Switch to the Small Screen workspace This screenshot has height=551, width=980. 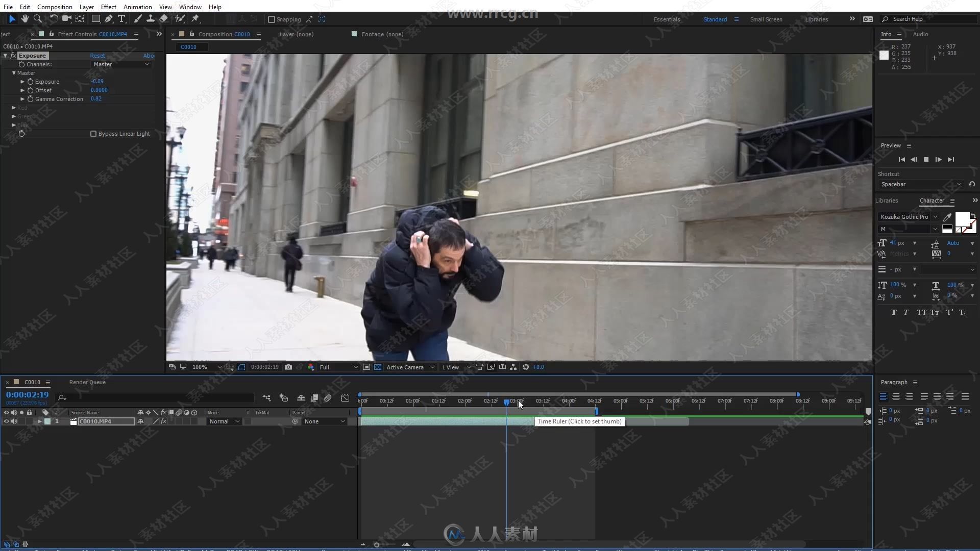pyautogui.click(x=766, y=19)
